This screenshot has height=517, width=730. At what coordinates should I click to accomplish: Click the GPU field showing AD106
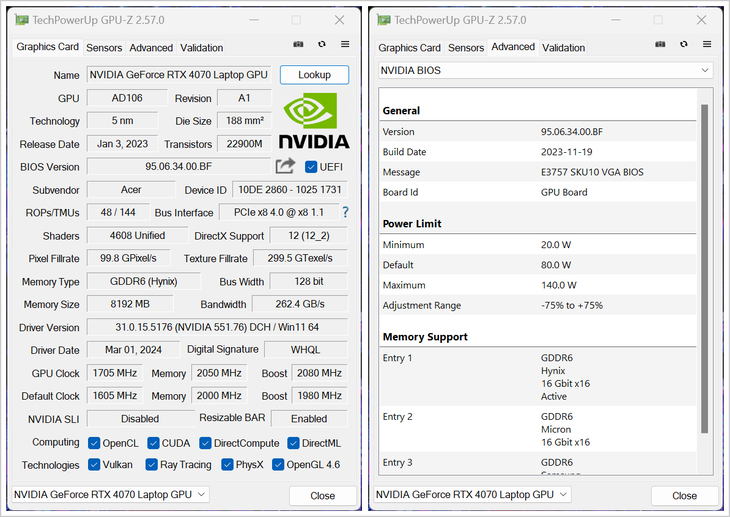127,98
